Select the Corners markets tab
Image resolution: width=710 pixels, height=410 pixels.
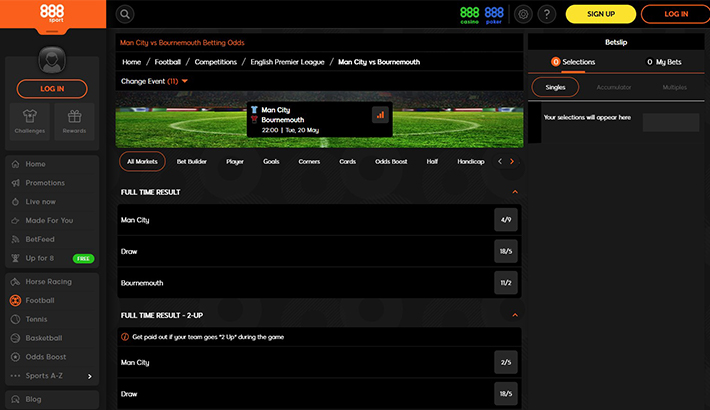309,162
